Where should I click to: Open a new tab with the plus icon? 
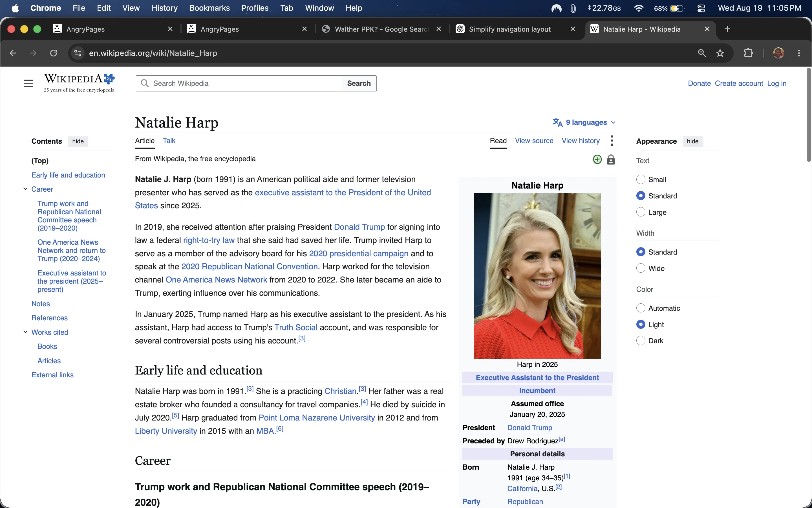pos(727,29)
